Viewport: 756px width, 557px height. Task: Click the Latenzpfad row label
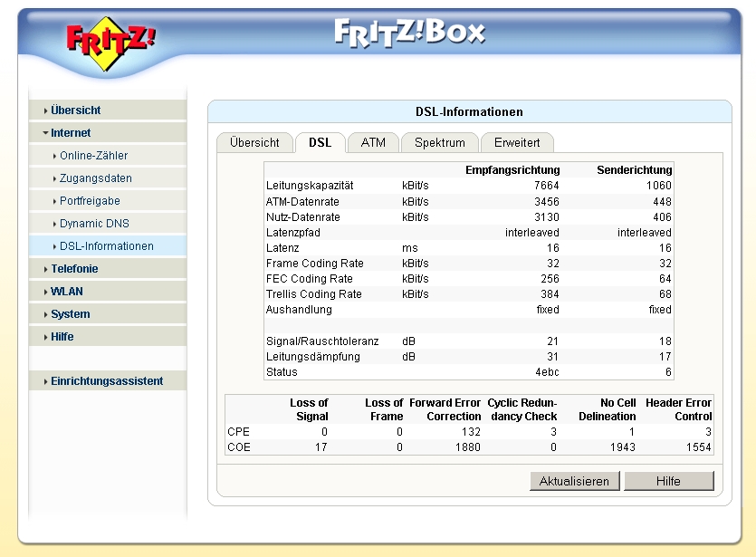(x=292, y=233)
